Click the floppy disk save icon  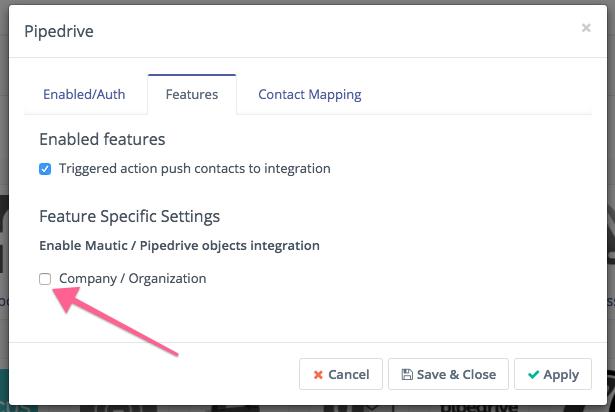[406, 375]
